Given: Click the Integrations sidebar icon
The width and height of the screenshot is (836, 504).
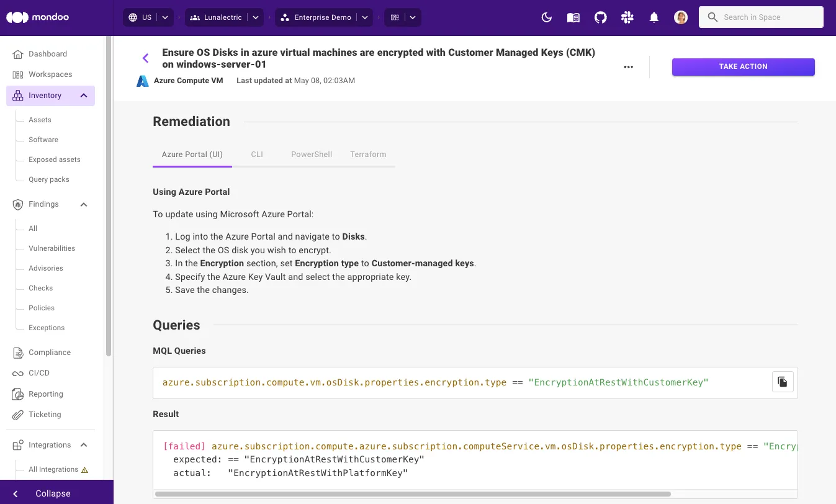Looking at the screenshot, I should pyautogui.click(x=18, y=445).
